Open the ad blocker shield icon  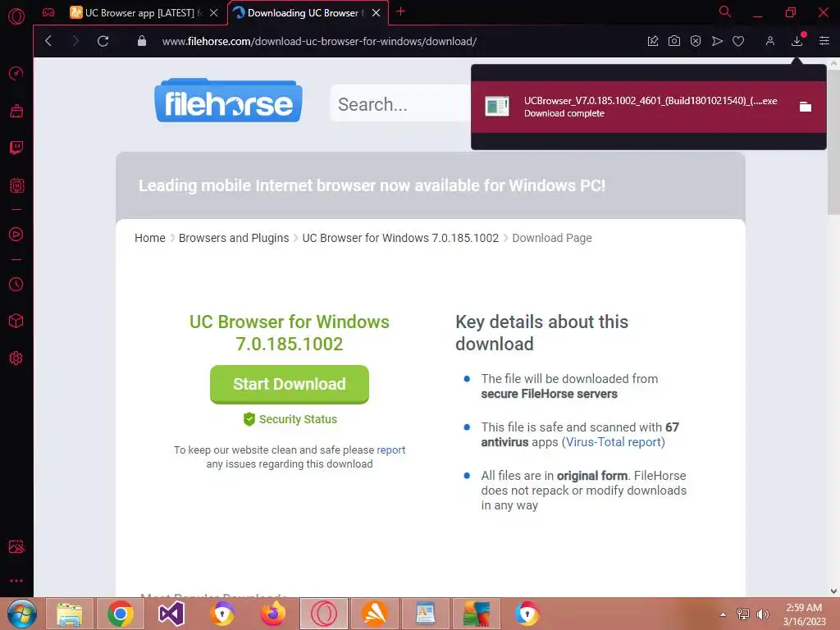(696, 41)
